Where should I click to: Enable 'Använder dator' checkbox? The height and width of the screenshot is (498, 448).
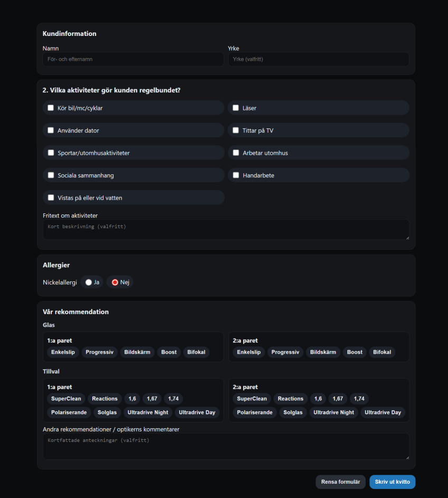pyautogui.click(x=51, y=130)
